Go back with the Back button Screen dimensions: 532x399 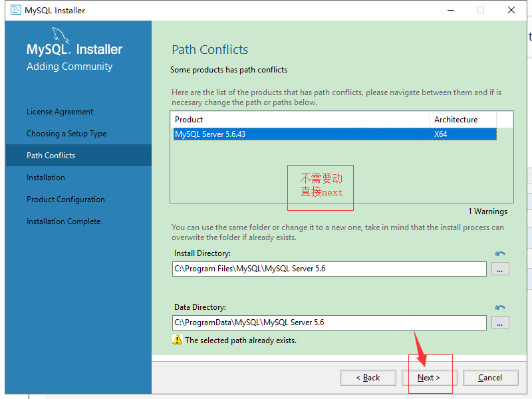(368, 378)
